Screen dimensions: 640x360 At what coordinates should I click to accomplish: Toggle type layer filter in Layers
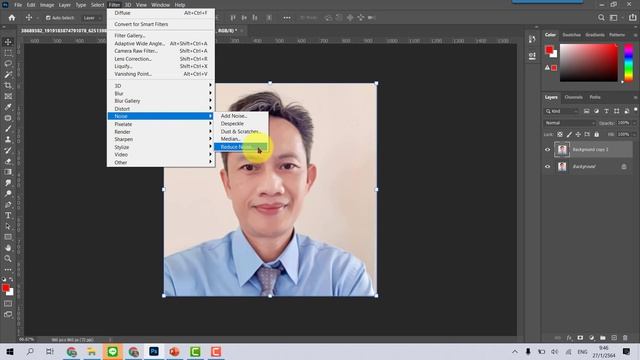[606, 111]
